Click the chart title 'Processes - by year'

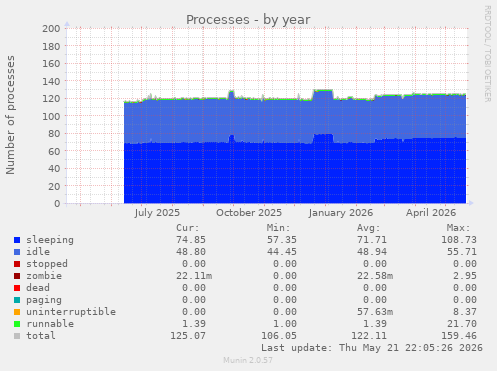[x=248, y=20]
